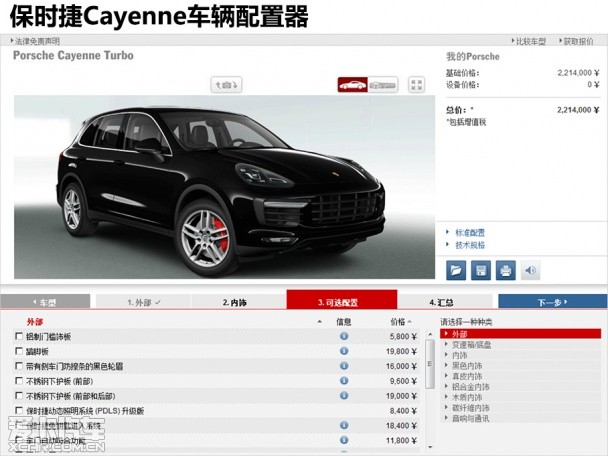Go back to 车型 tab
This screenshot has width=608, height=456.
tap(45, 302)
